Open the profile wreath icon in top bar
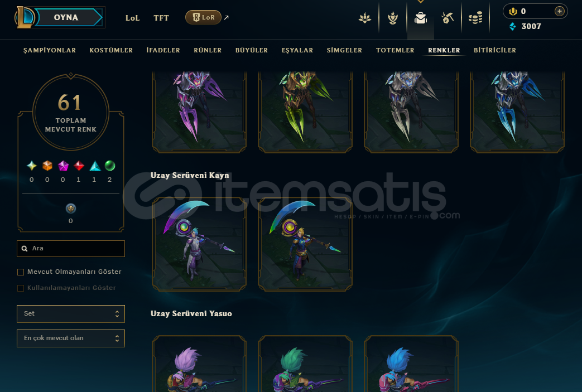 393,18
